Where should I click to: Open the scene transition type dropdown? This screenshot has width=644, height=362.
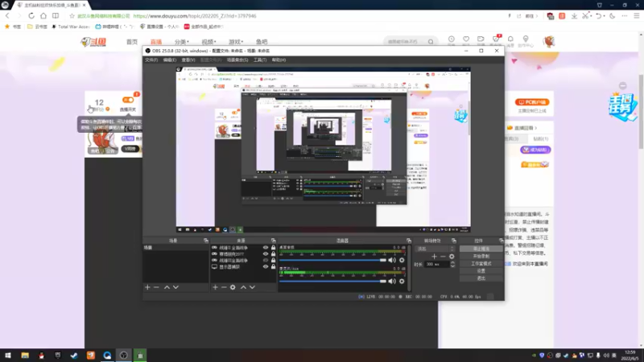pos(435,249)
